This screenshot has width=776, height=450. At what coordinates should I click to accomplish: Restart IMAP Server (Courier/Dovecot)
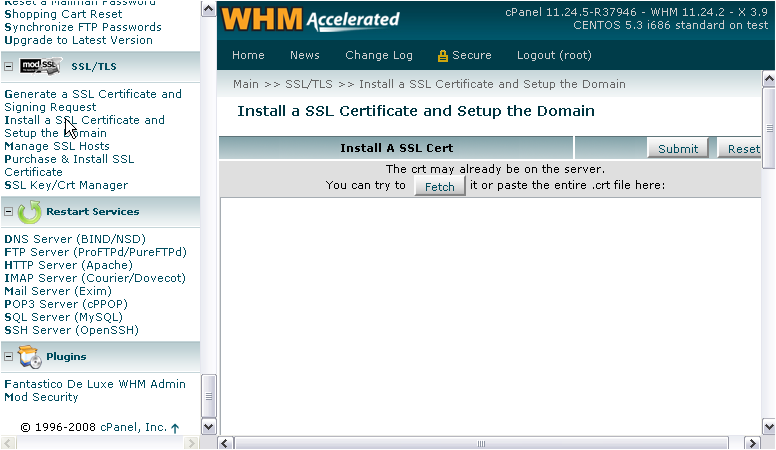tap(95, 278)
